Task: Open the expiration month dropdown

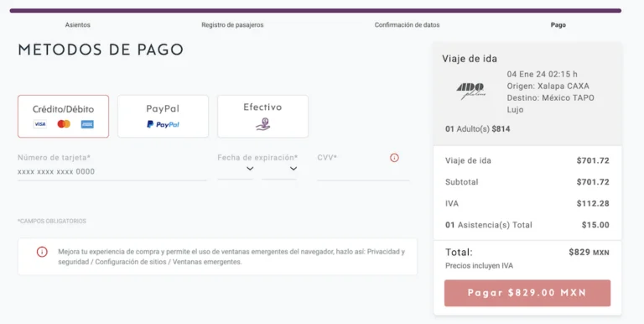Action: [236, 169]
